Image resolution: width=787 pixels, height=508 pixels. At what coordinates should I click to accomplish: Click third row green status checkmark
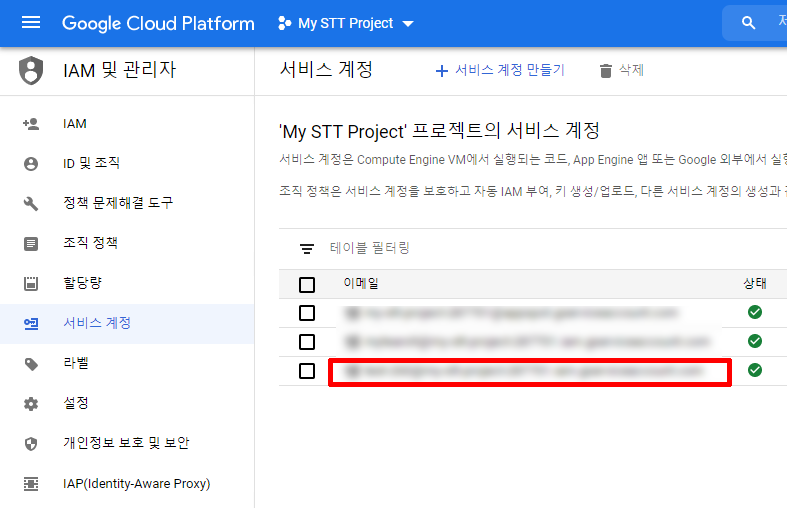tap(755, 370)
